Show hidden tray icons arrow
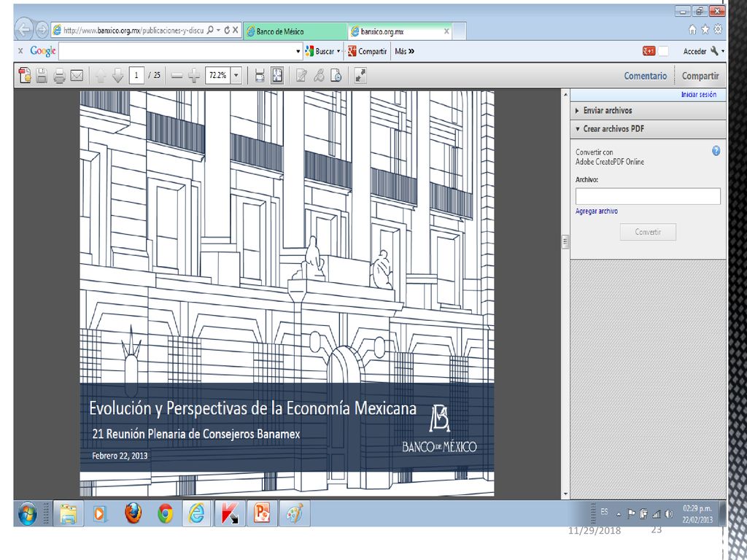 pos(619,514)
